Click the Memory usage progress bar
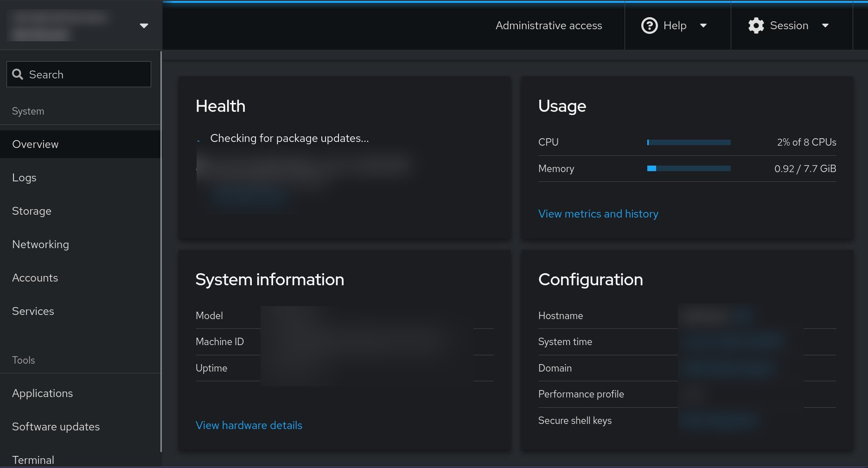The width and height of the screenshot is (868, 468). (689, 168)
